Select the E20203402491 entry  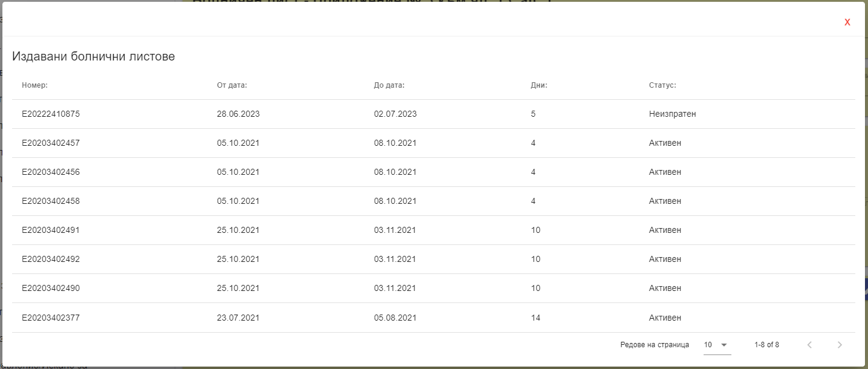coord(433,230)
